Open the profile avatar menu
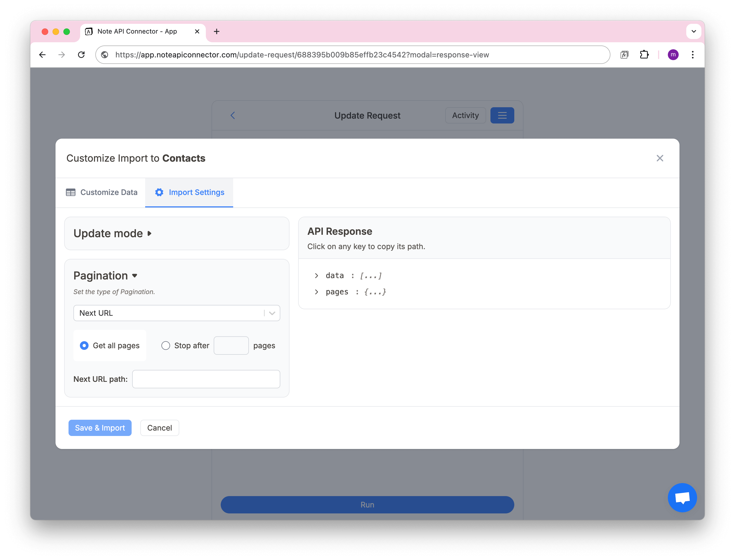The width and height of the screenshot is (735, 560). (673, 55)
